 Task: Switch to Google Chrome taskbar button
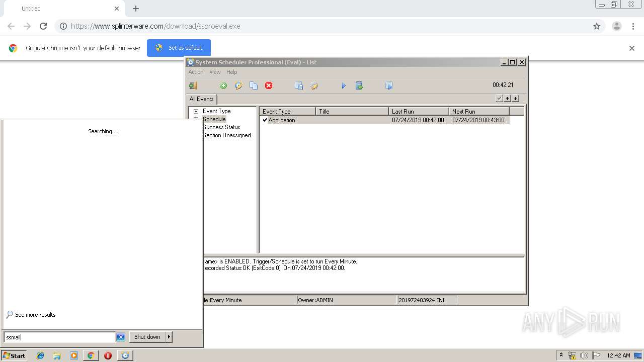[x=91, y=355]
